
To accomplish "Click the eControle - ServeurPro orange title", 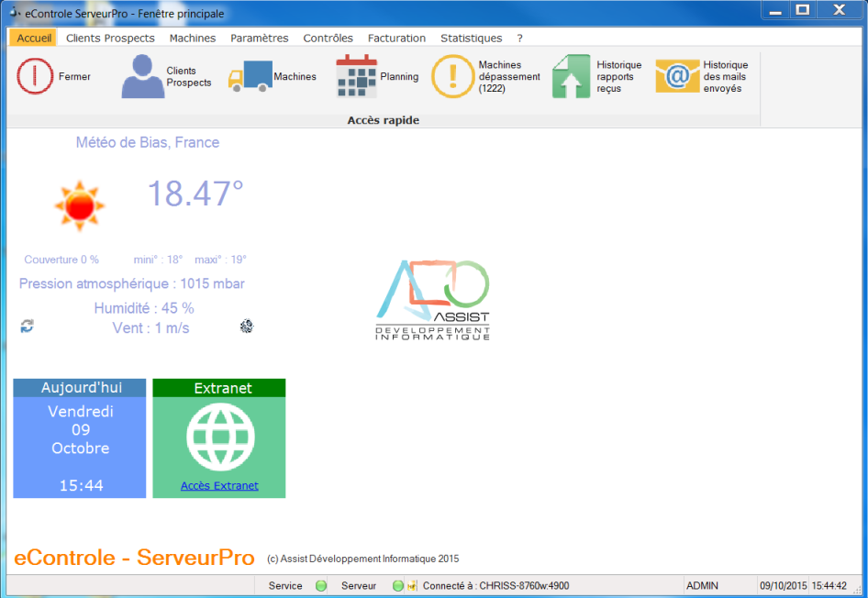I will point(134,557).
